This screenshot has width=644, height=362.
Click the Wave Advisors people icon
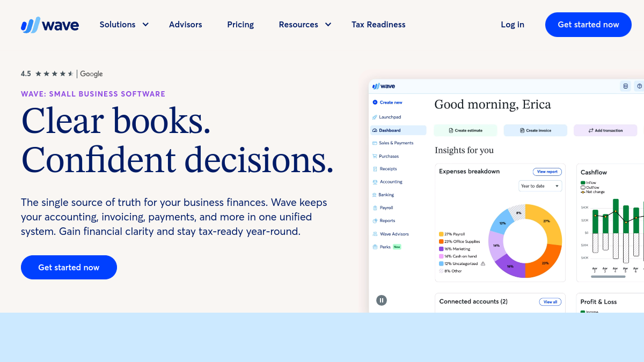click(375, 234)
